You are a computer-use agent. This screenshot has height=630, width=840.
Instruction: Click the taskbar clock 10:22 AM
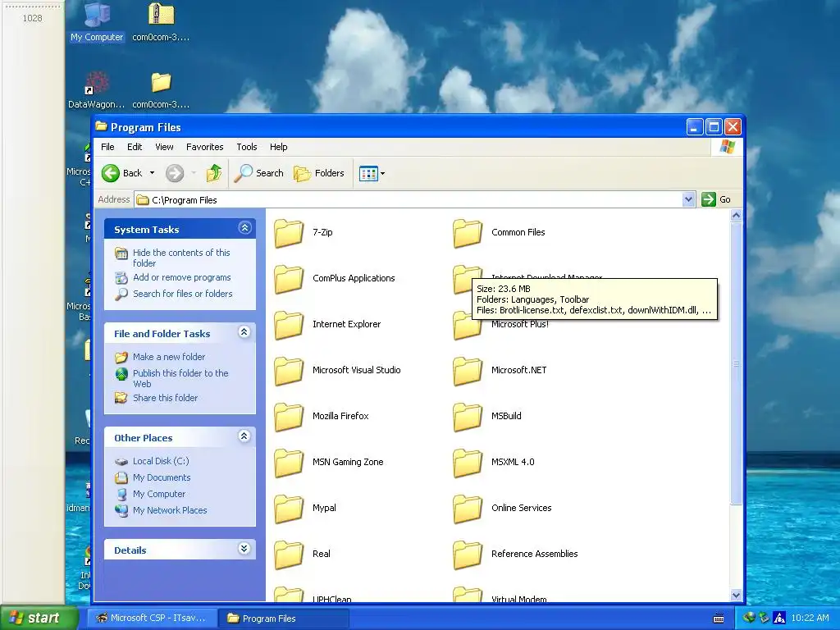click(x=810, y=619)
